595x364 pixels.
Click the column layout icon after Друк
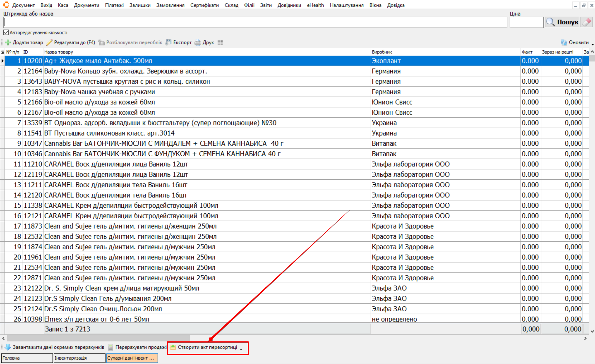(x=220, y=43)
